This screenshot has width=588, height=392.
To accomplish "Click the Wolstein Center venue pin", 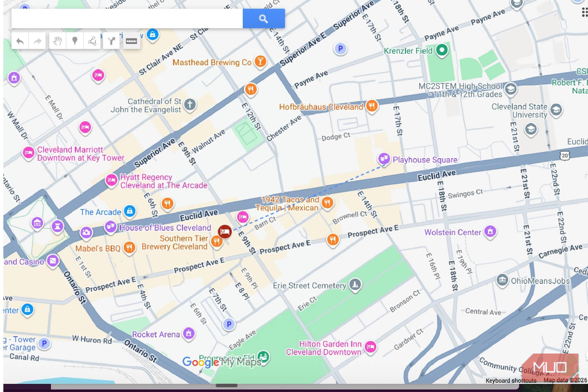I will pos(490,232).
